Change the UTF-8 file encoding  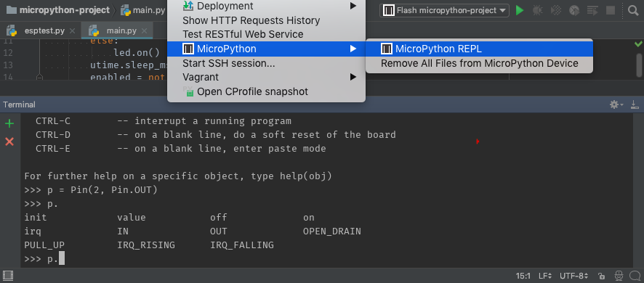click(x=575, y=276)
